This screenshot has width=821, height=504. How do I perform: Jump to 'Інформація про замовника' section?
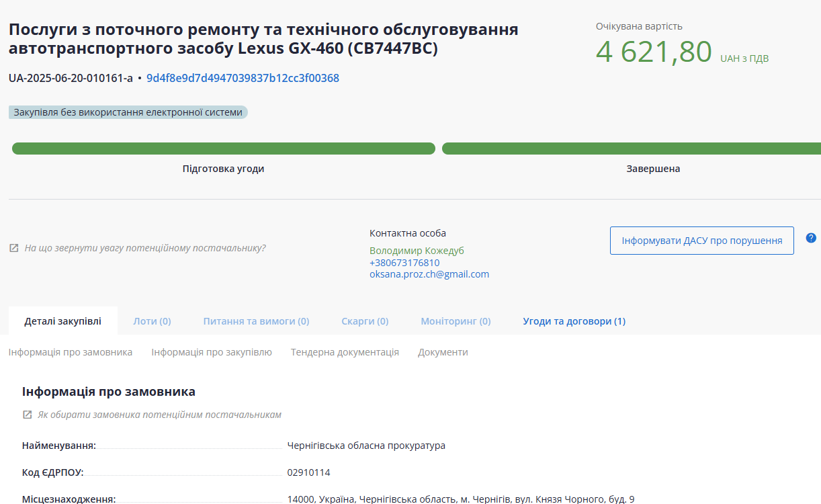[71, 352]
